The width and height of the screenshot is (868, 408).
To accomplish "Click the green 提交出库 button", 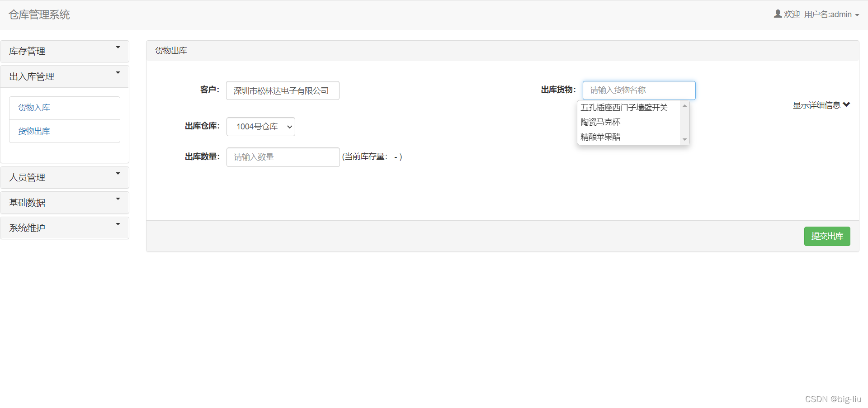I will click(827, 236).
